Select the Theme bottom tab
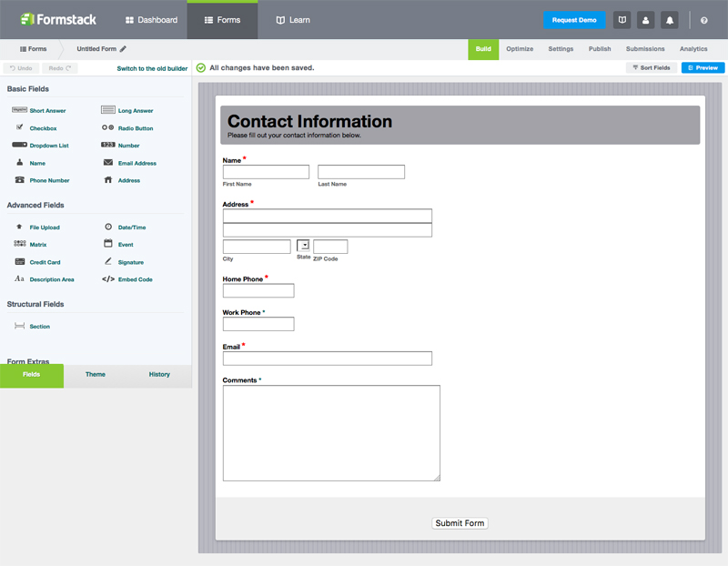This screenshot has height=566, width=728. point(96,375)
